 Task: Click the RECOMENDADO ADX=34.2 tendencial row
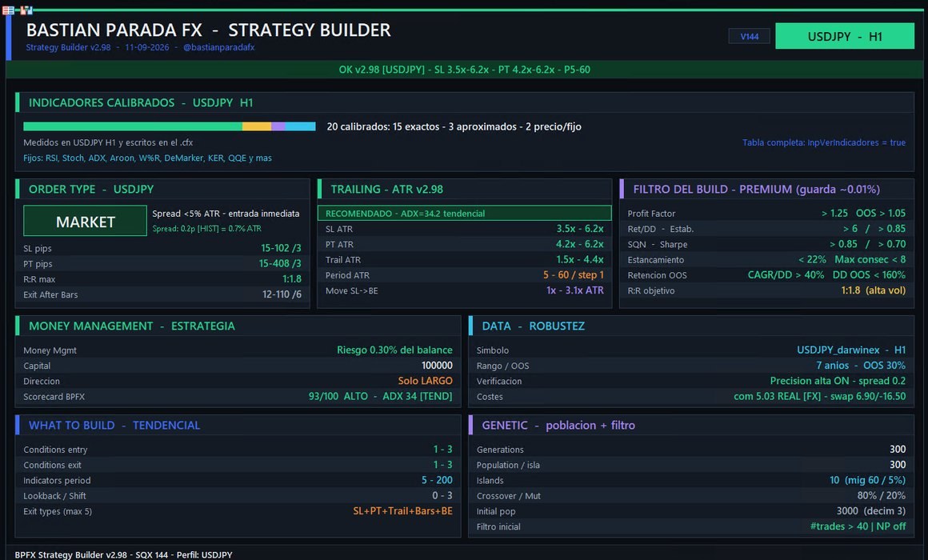465,213
